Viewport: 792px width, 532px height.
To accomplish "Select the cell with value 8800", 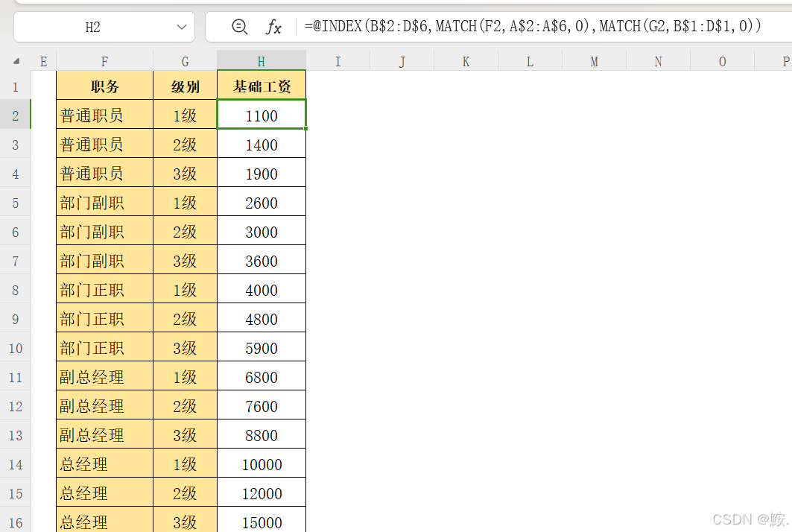I will point(262,434).
